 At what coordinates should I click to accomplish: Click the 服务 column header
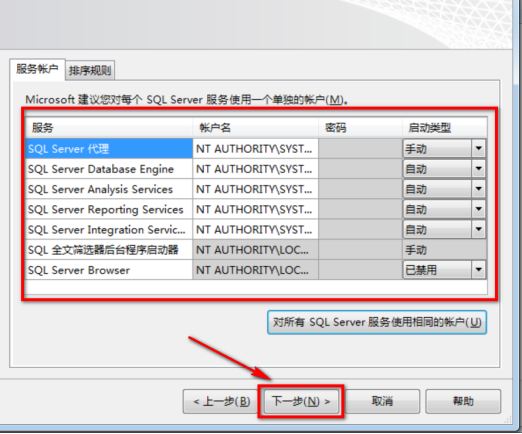point(109,128)
